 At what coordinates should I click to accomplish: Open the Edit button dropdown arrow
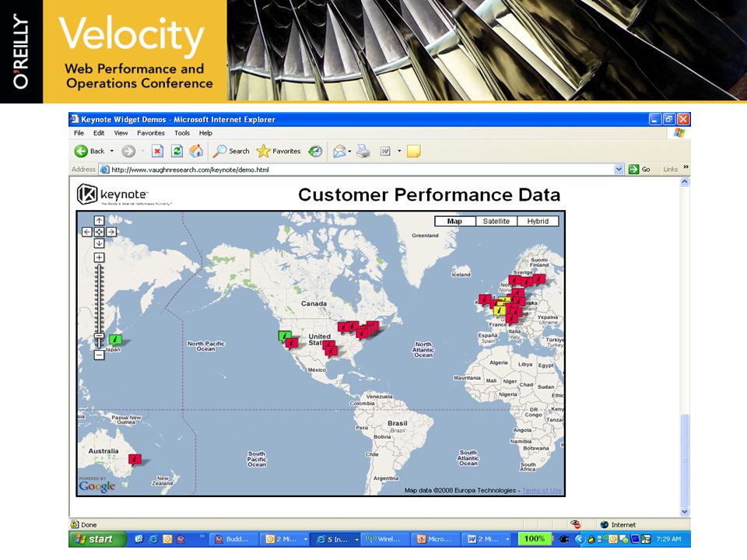399,152
